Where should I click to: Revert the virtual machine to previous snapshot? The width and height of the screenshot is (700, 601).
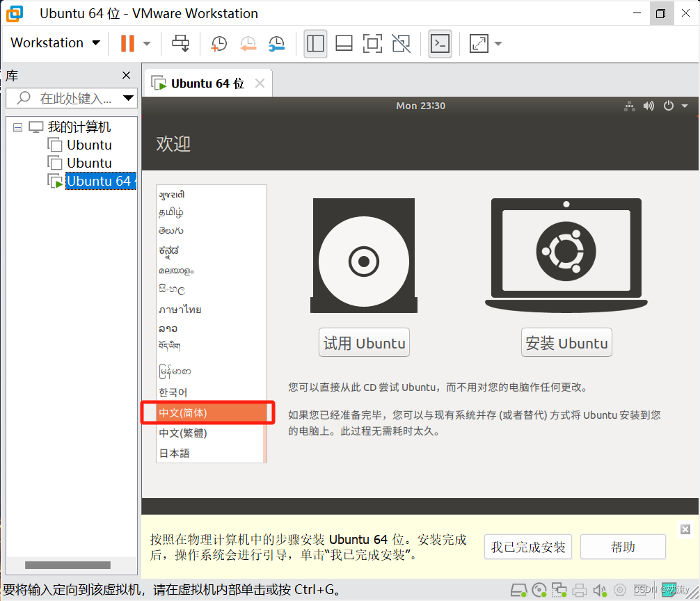pos(248,44)
